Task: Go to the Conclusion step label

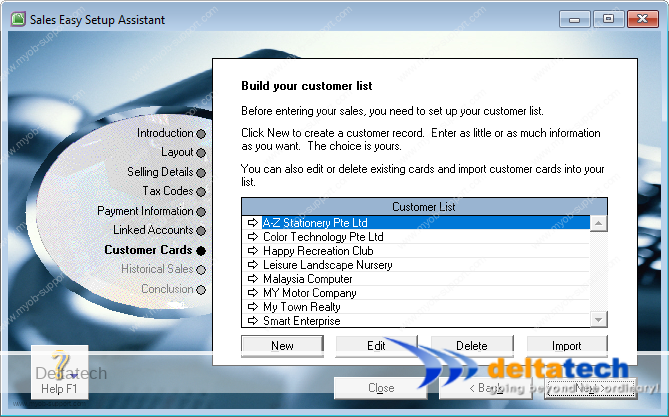Action: pyautogui.click(x=167, y=289)
